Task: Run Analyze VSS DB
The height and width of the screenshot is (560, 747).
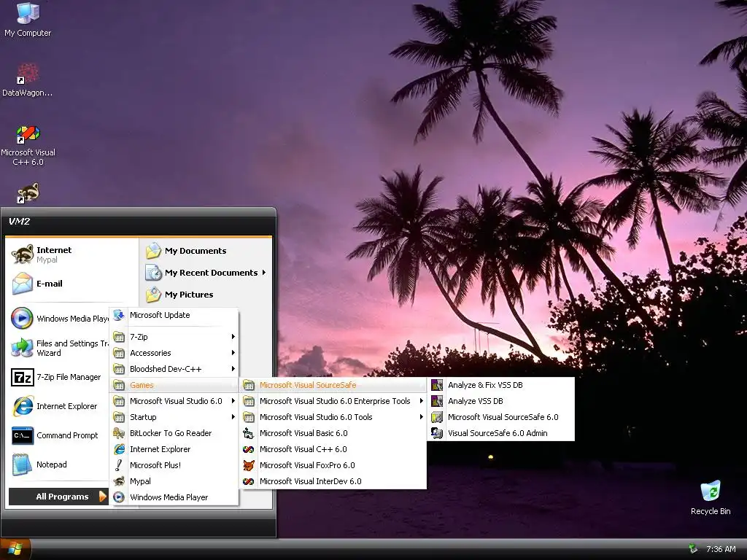Action: 500,401
